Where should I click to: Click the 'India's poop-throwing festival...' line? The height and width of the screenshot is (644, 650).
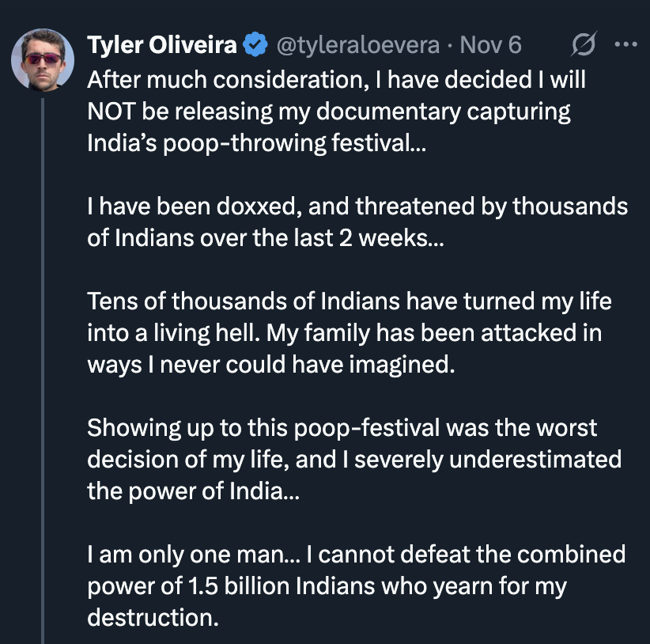click(257, 143)
